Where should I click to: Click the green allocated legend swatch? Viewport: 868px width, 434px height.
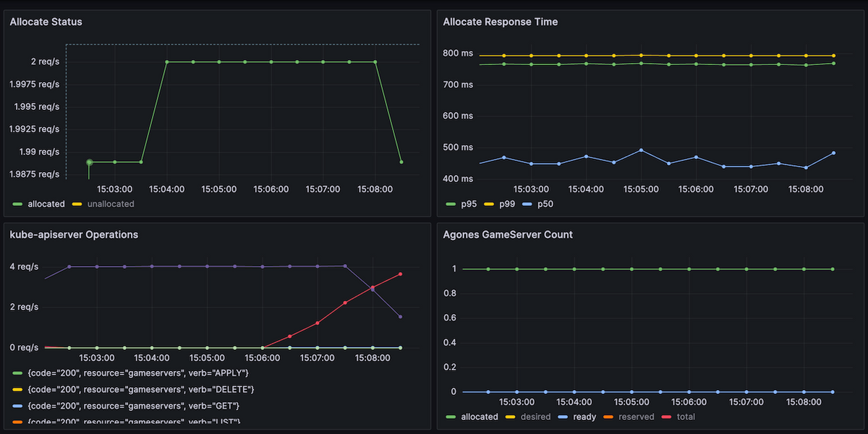[17, 204]
